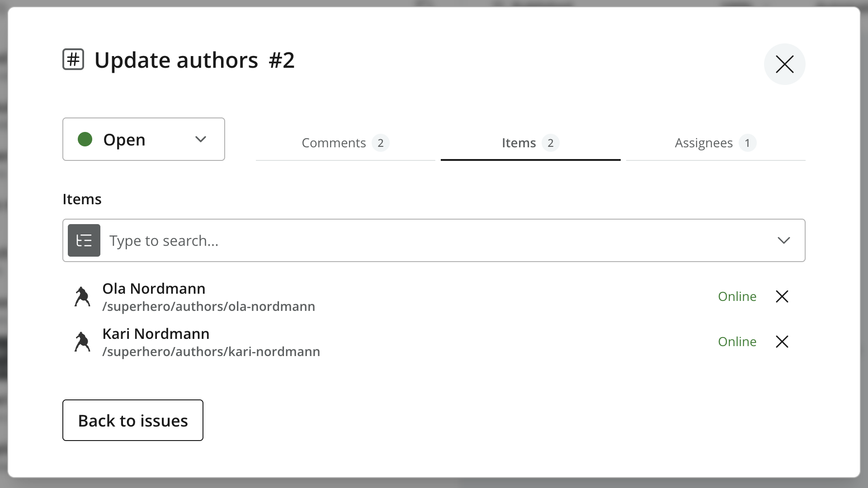Remove Ola Nordmann from items
Image resolution: width=868 pixels, height=488 pixels.
point(782,296)
